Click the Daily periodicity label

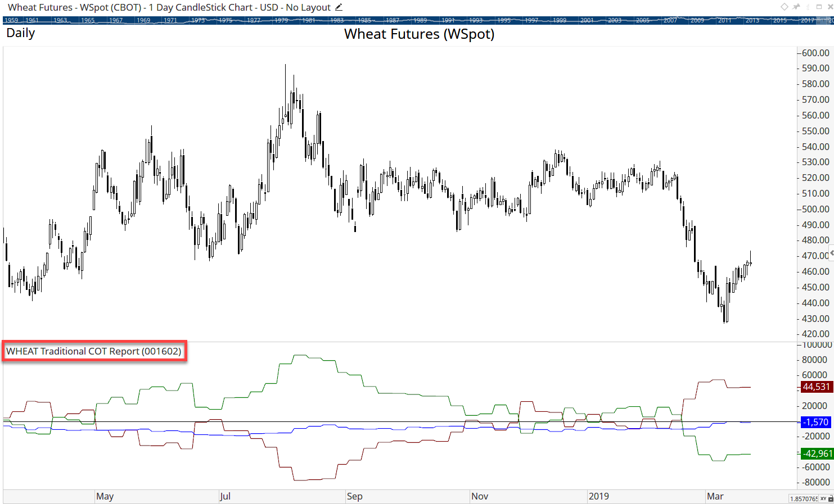pos(21,33)
